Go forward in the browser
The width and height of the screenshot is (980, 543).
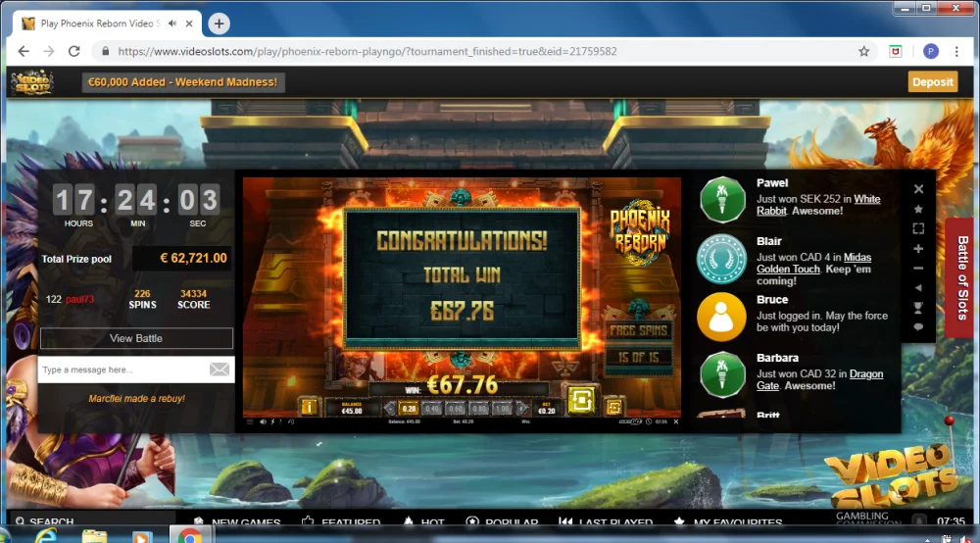pos(49,51)
